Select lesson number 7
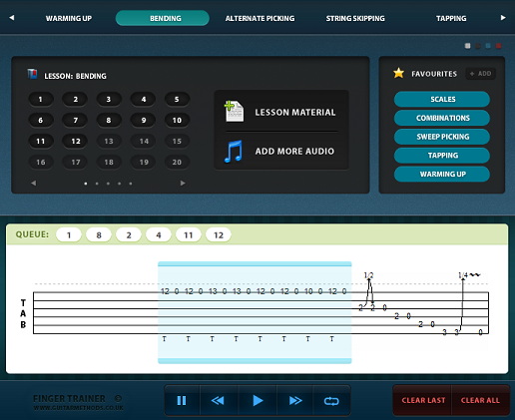This screenshot has height=420, width=515. pyautogui.click(x=75, y=120)
